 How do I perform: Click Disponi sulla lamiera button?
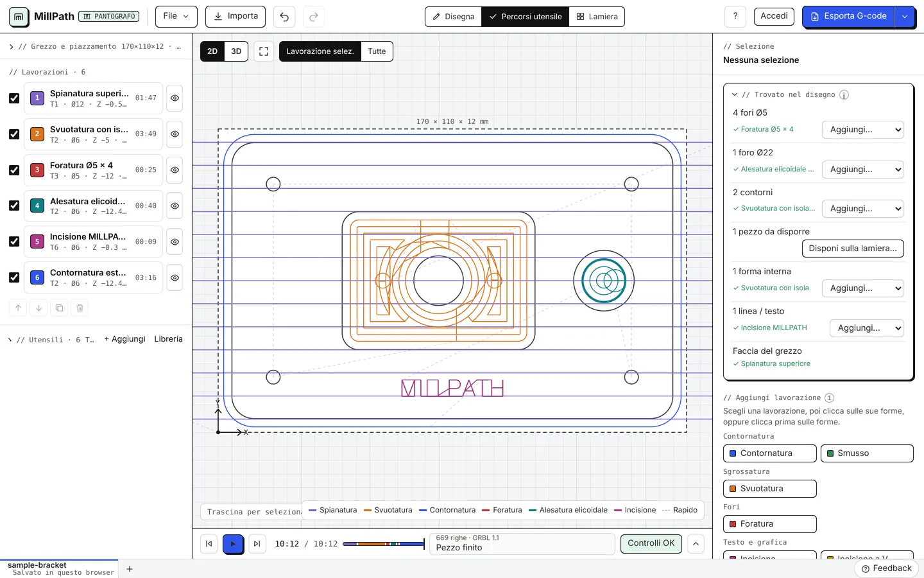(853, 249)
